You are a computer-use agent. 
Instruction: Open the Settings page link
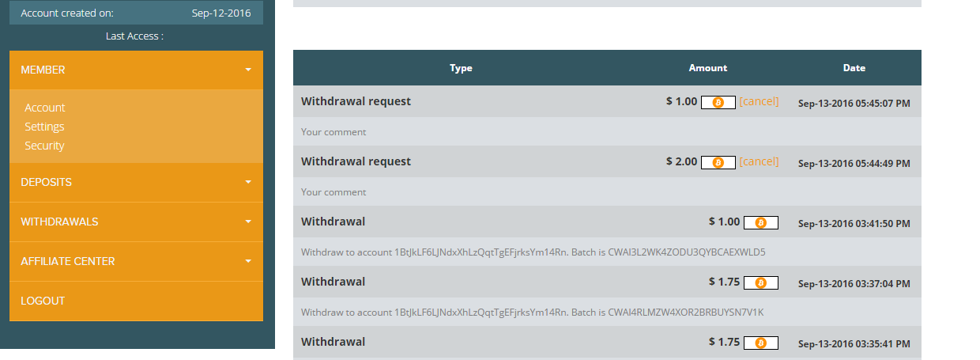coord(44,127)
